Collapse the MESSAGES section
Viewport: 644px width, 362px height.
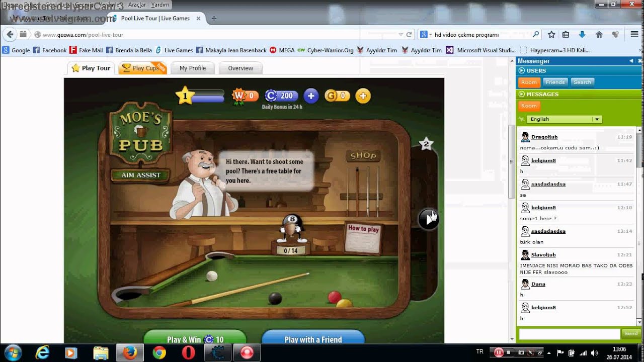[522, 94]
